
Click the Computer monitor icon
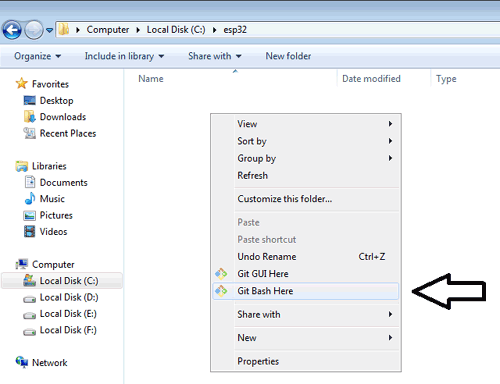pyautogui.click(x=22, y=264)
